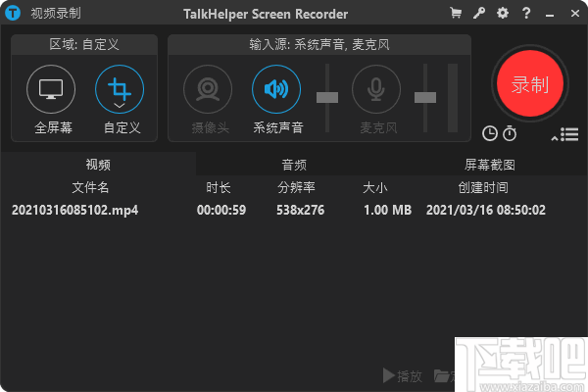Image resolution: width=588 pixels, height=392 pixels.
Task: Expand the custom region chevron
Action: [x=120, y=106]
